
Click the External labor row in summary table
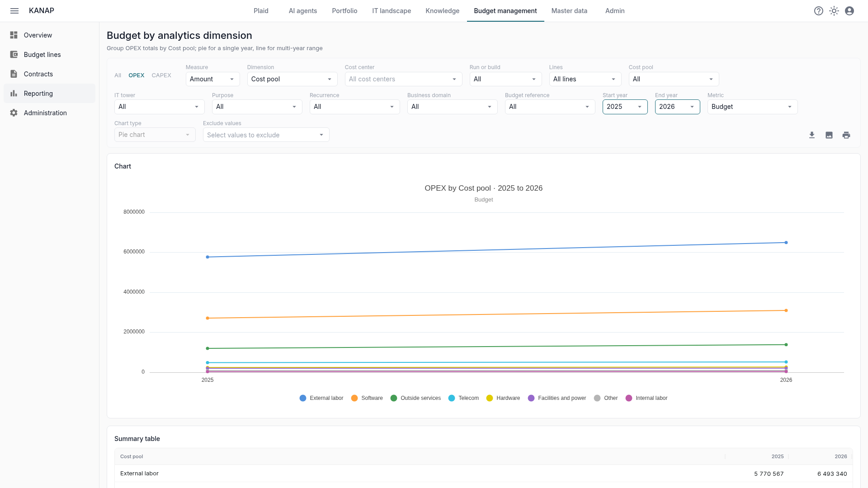click(x=483, y=474)
